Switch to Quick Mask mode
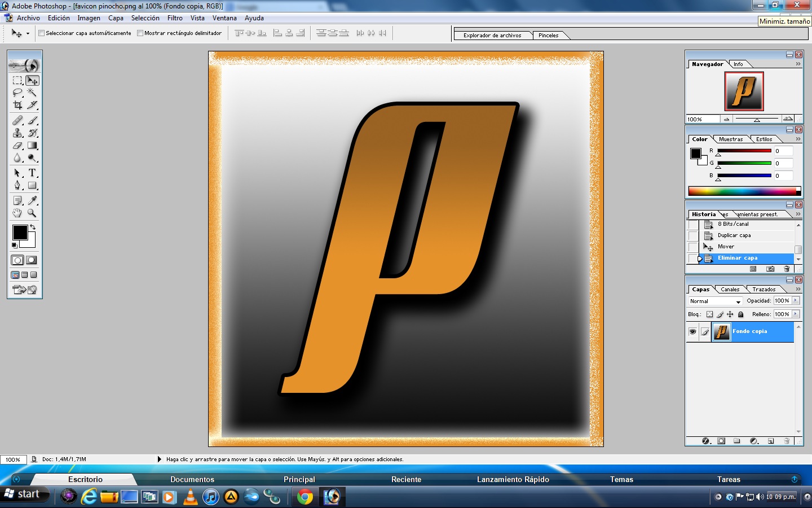812x508 pixels. [32, 260]
